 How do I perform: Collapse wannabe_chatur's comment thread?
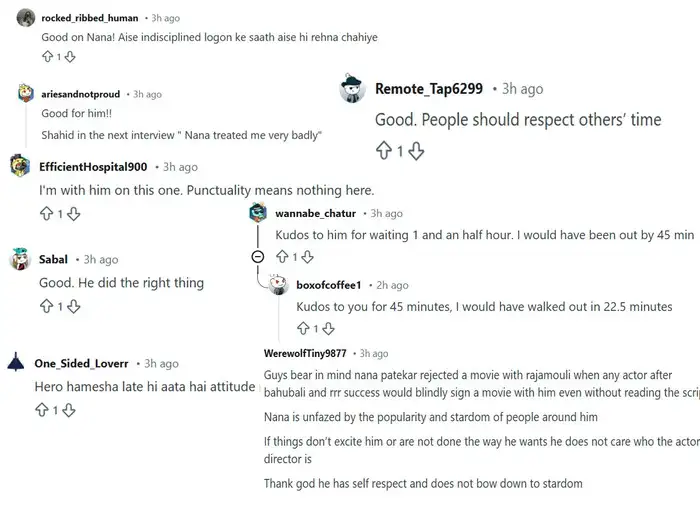tap(257, 257)
